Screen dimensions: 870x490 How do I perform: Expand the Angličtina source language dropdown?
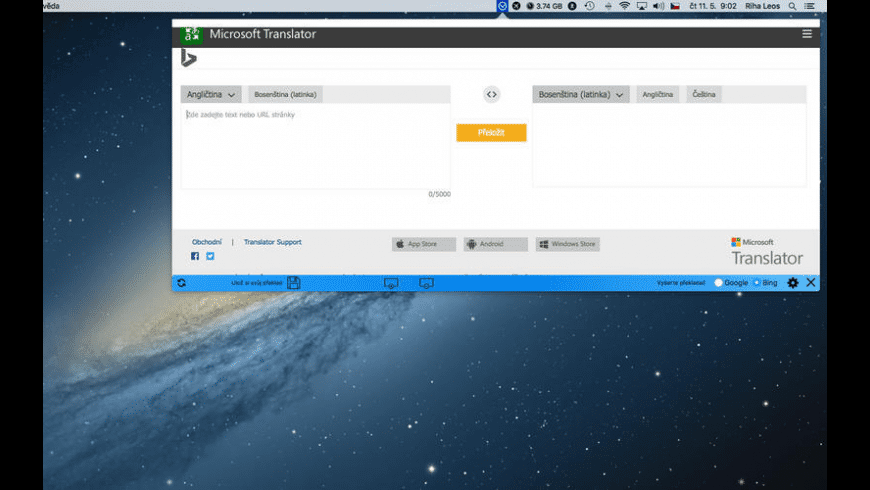(x=211, y=94)
